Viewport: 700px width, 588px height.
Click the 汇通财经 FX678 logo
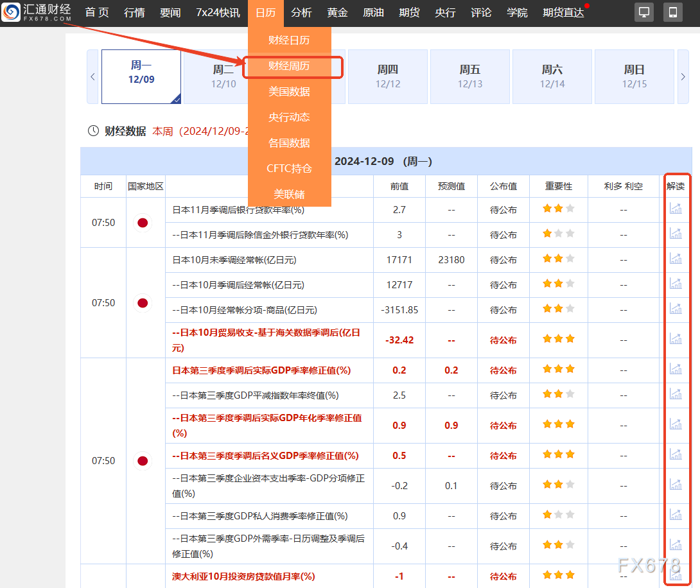pos(37,13)
